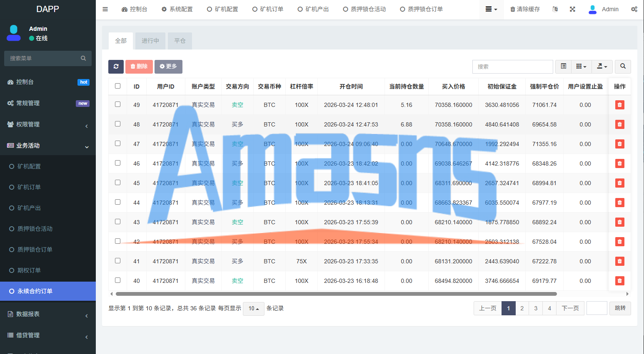Viewport: 644px width, 354px height.
Task: Check the select-all checkbox in table header
Action: pos(117,86)
